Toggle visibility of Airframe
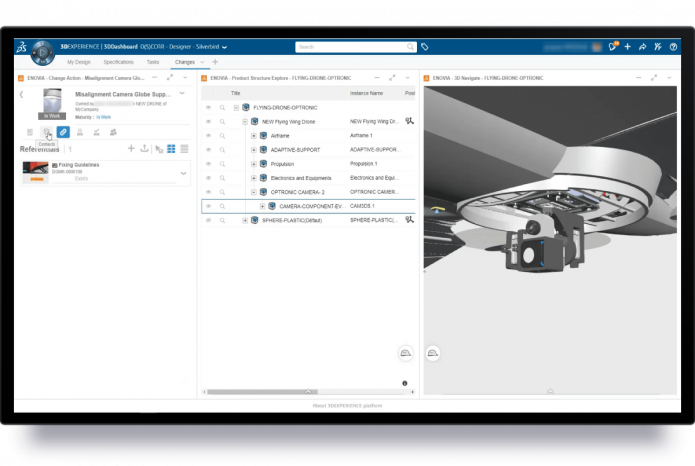Viewport: 695px width, 466px height. click(208, 136)
